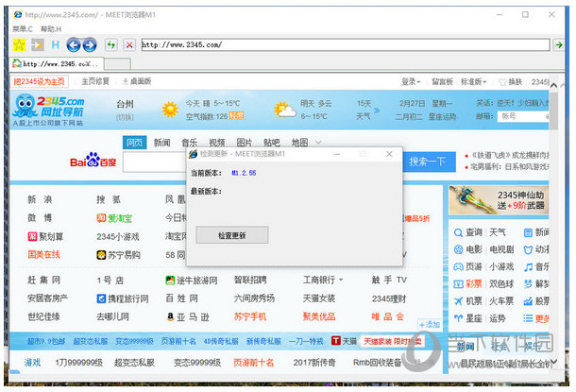Click the 把2345设为主页 link
The image size is (576, 392).
tap(41, 81)
